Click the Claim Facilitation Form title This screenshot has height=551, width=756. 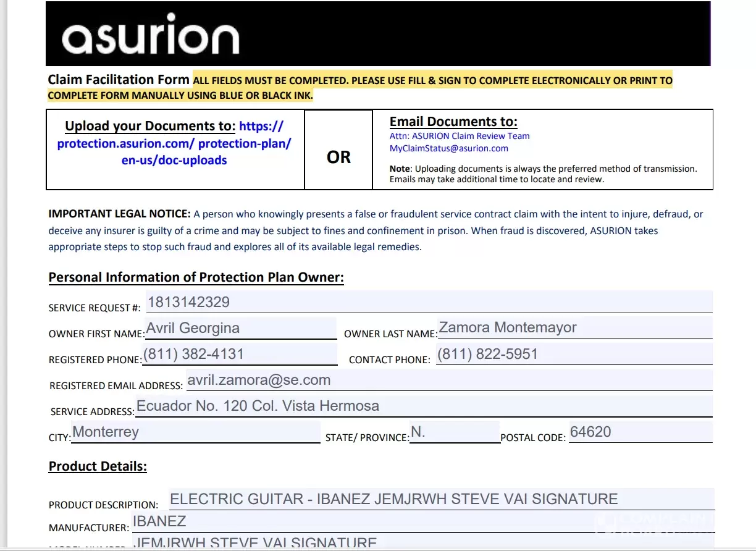119,80
